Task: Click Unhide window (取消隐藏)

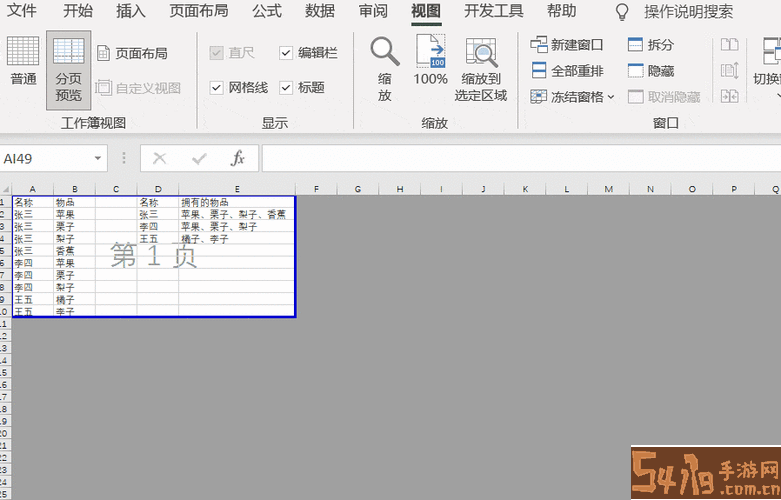Action: point(664,97)
